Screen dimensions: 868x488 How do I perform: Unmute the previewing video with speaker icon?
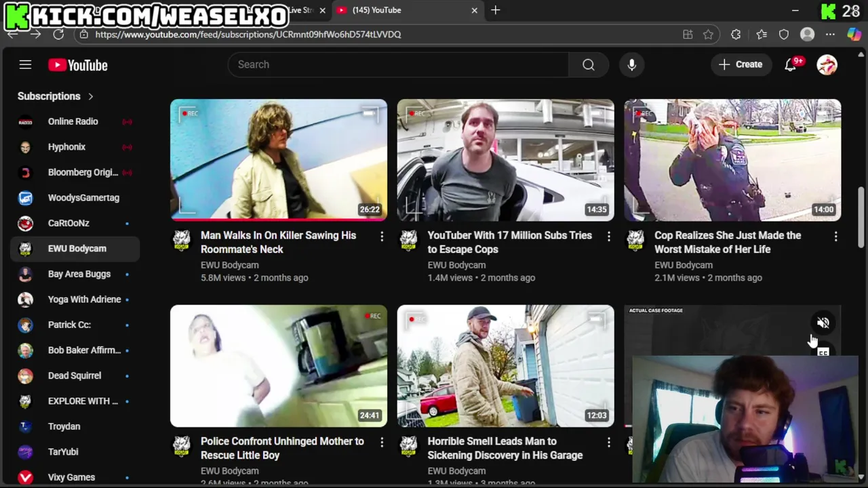click(823, 323)
